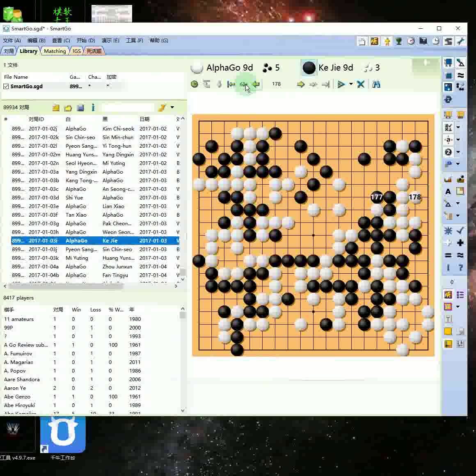Click the letter A annotation tool in the sidebar
The image size is (476, 476).
tap(448, 191)
